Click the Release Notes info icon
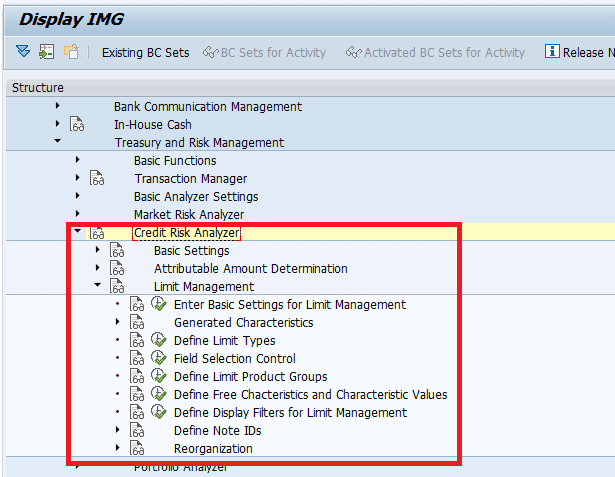The width and height of the screenshot is (615, 477). point(551,52)
